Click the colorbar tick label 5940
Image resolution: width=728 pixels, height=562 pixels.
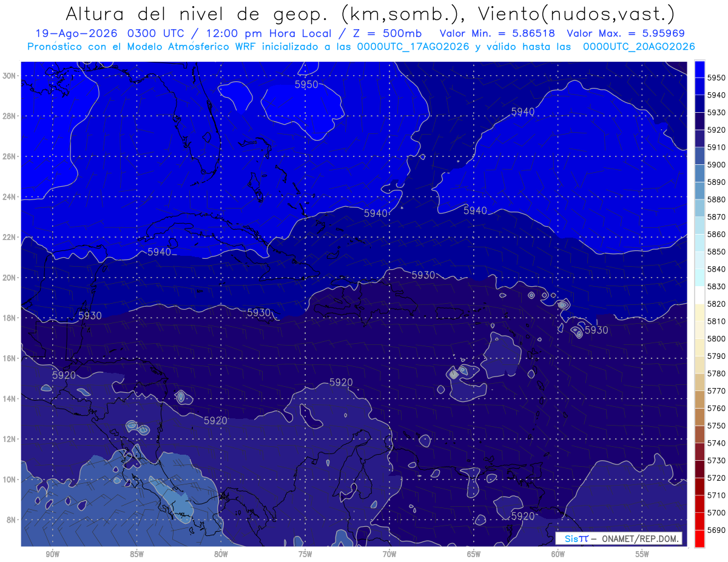(716, 95)
